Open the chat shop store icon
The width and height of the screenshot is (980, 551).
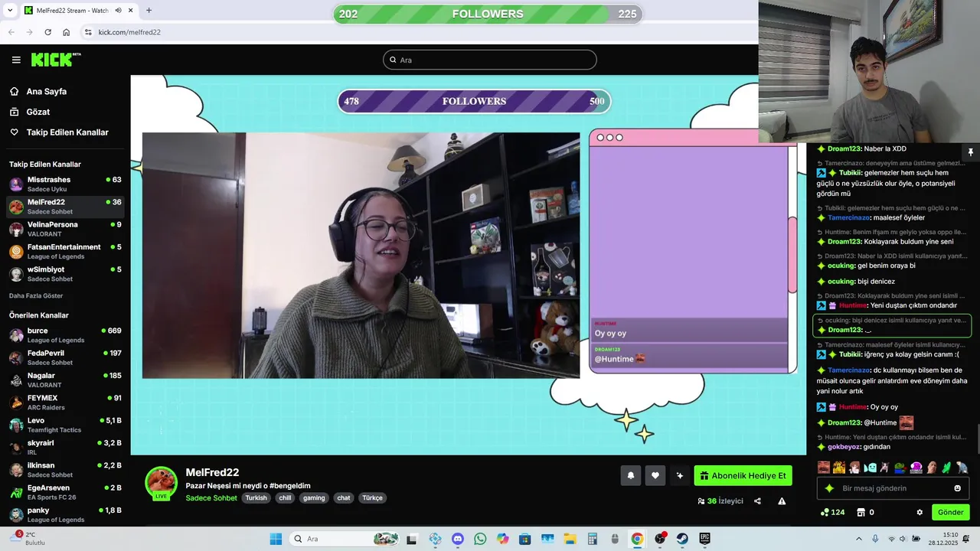click(x=861, y=512)
